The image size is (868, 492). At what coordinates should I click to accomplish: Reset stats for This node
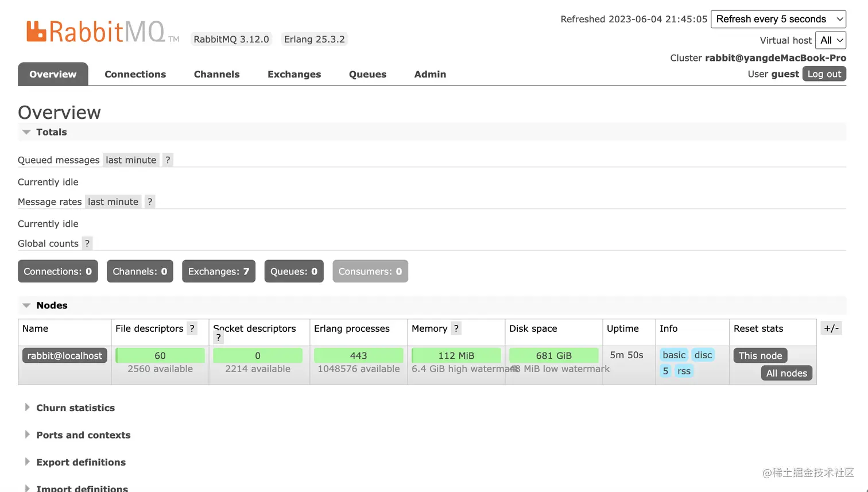point(761,355)
